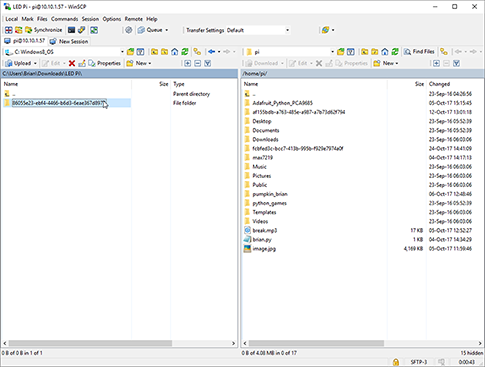485x367 pixels.
Task: Click remote Select All icon
Action: 456,63
